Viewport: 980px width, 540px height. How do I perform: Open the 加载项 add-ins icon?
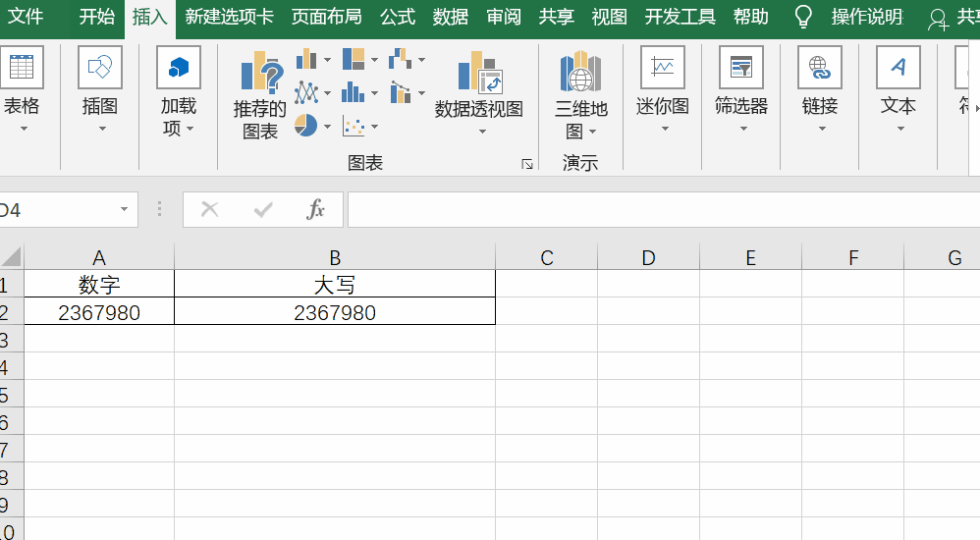coord(179,67)
